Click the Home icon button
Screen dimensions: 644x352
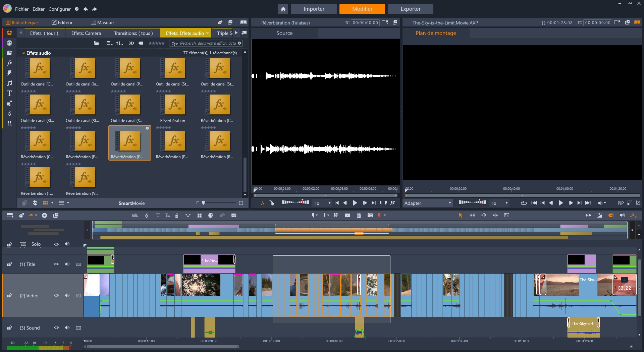283,9
